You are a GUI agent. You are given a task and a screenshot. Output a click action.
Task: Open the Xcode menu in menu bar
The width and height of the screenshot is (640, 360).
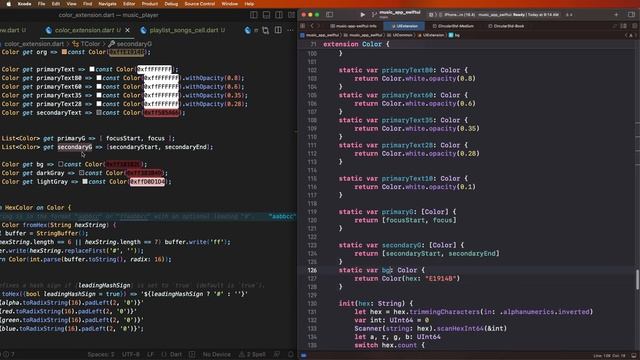[24, 4]
